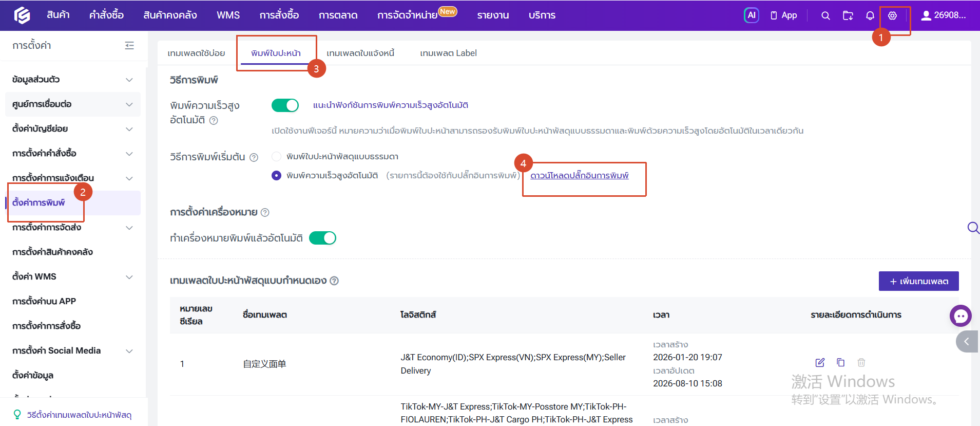The width and height of the screenshot is (980, 426).
Task: Click โลจิสติกส์ column header
Action: [418, 315]
